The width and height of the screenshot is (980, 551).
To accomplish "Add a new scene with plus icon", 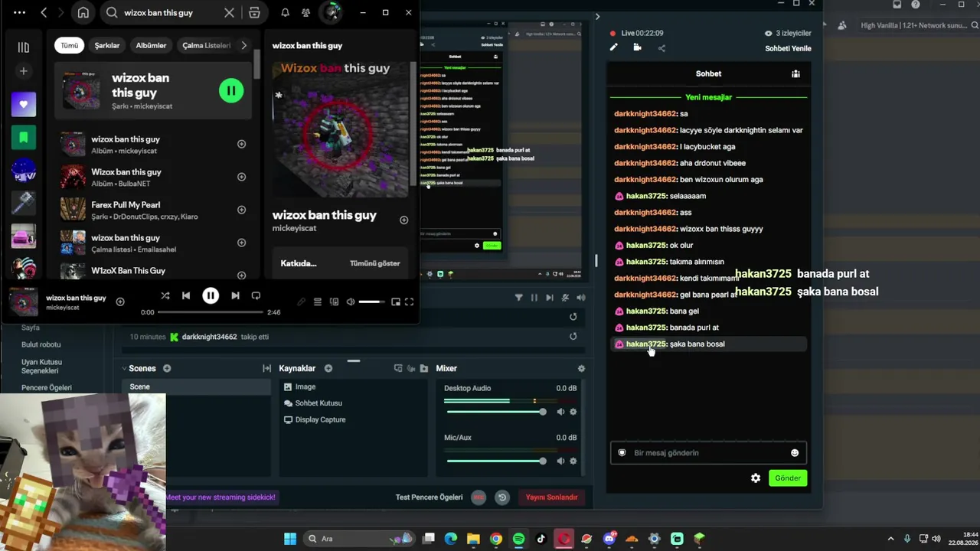I will pos(167,368).
